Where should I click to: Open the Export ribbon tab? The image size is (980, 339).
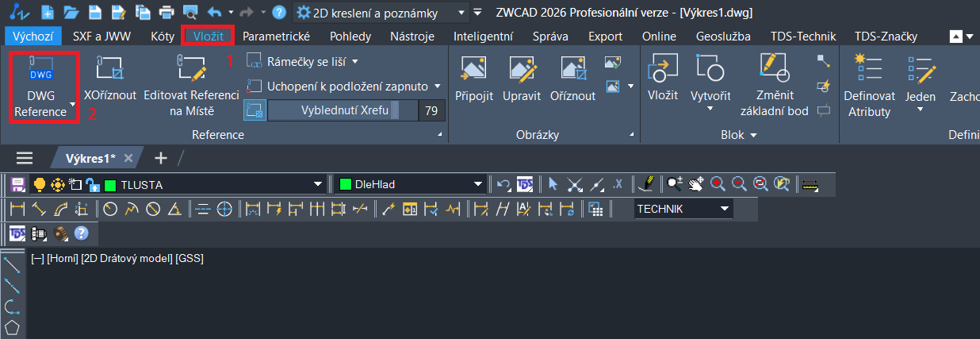pyautogui.click(x=605, y=37)
